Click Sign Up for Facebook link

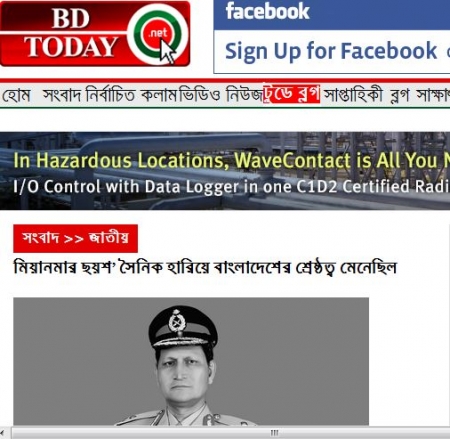coord(331,51)
